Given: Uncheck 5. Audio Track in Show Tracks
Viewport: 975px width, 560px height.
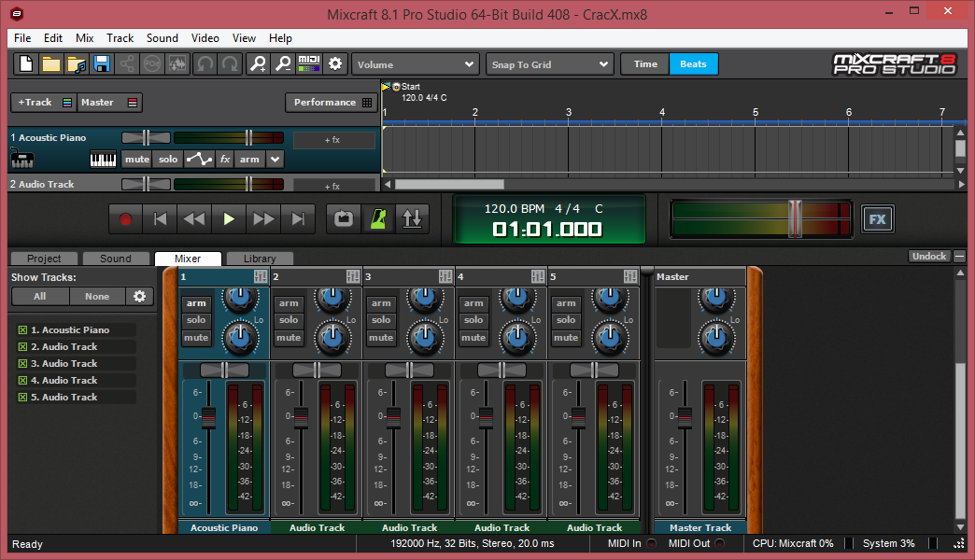Looking at the screenshot, I should pyautogui.click(x=23, y=398).
